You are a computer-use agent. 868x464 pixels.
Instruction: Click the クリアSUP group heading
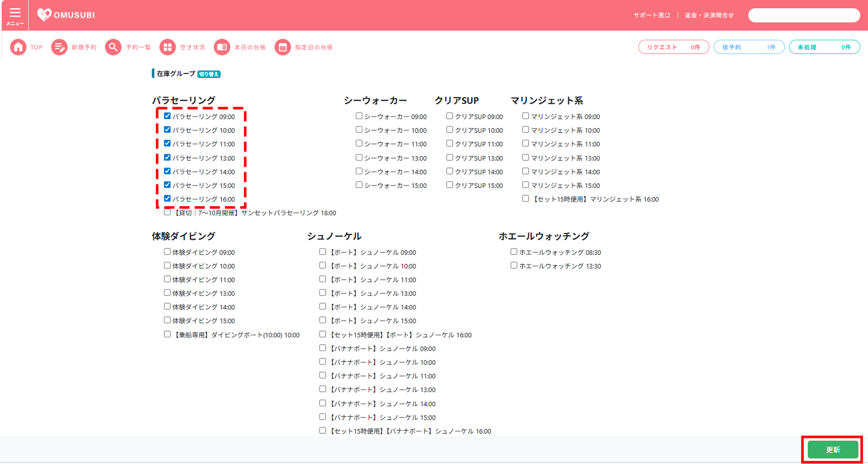click(457, 101)
